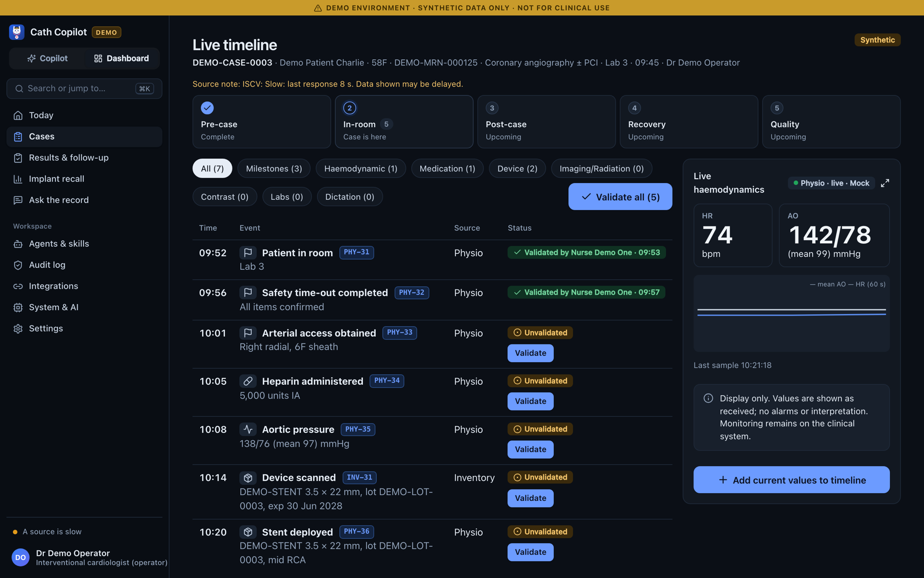Screen dimensions: 924x578
Task: Open the Recovery stage card
Action: coord(689,121)
